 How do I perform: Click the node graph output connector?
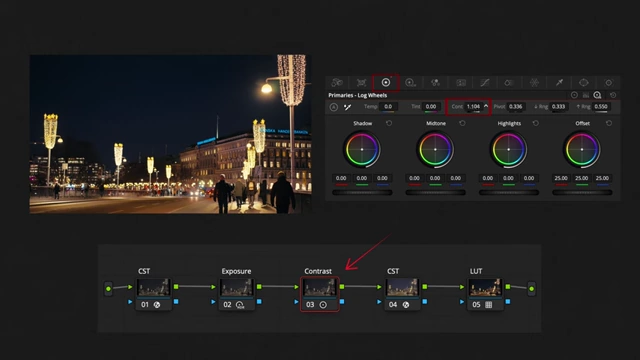tap(531, 289)
